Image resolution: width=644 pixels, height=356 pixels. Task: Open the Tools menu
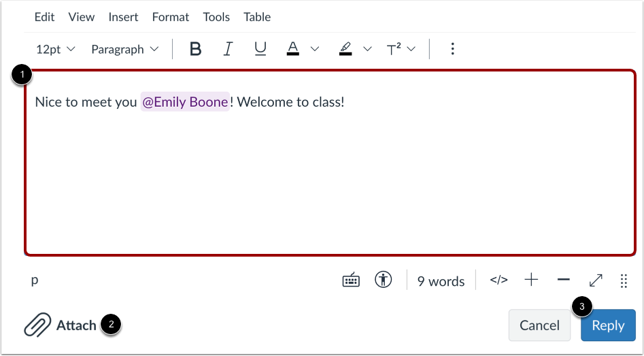(216, 17)
